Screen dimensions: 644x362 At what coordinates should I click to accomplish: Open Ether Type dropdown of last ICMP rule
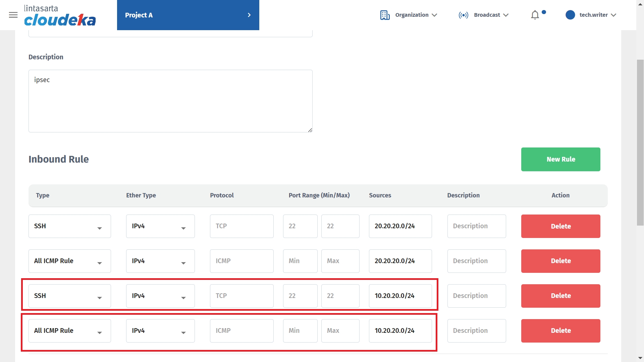[x=160, y=331]
